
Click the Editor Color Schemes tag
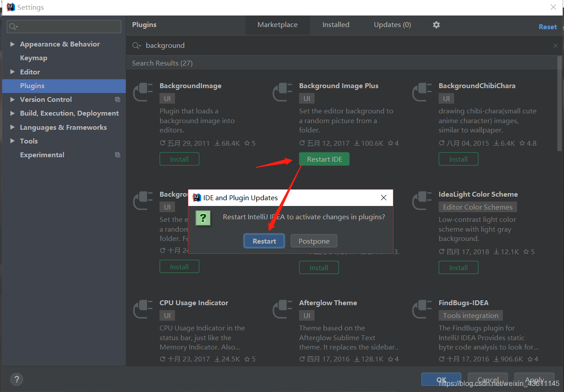pos(478,207)
